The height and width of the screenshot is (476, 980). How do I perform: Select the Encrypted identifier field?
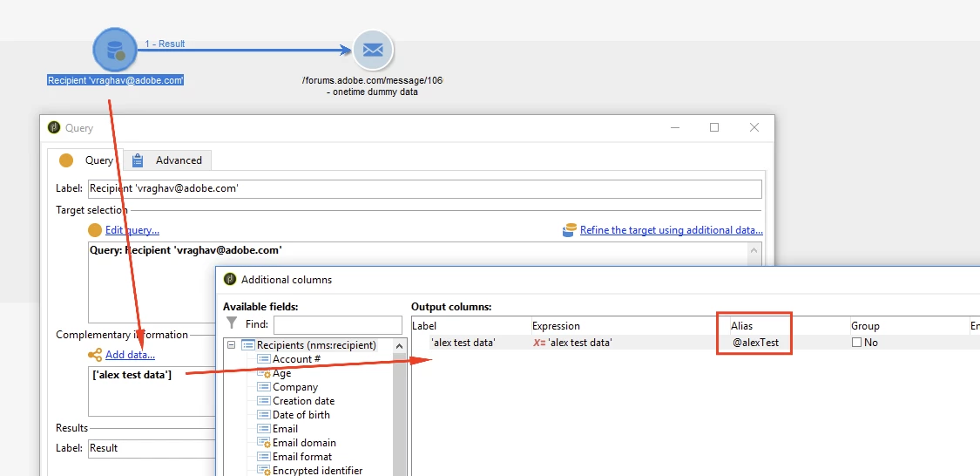tap(317, 471)
